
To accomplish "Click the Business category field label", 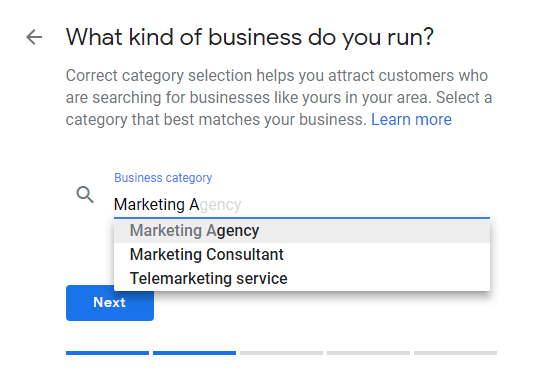I will click(x=163, y=178).
